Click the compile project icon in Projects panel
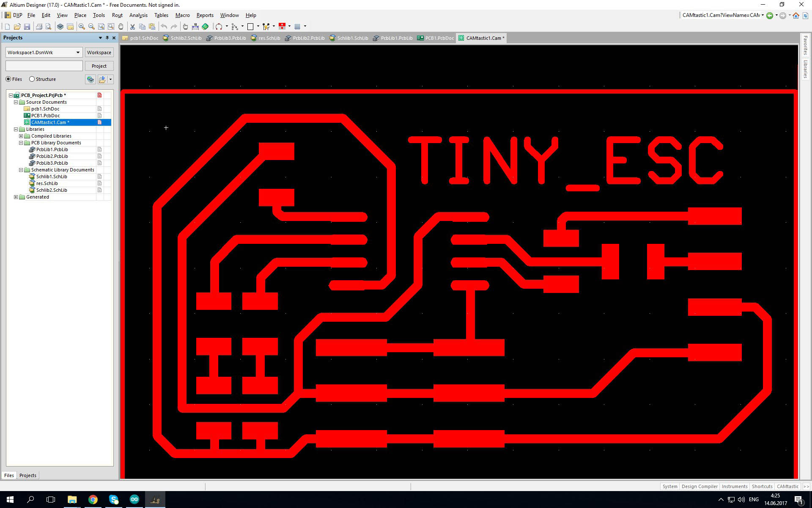Screen dimensions: 812x508 [x=90, y=79]
